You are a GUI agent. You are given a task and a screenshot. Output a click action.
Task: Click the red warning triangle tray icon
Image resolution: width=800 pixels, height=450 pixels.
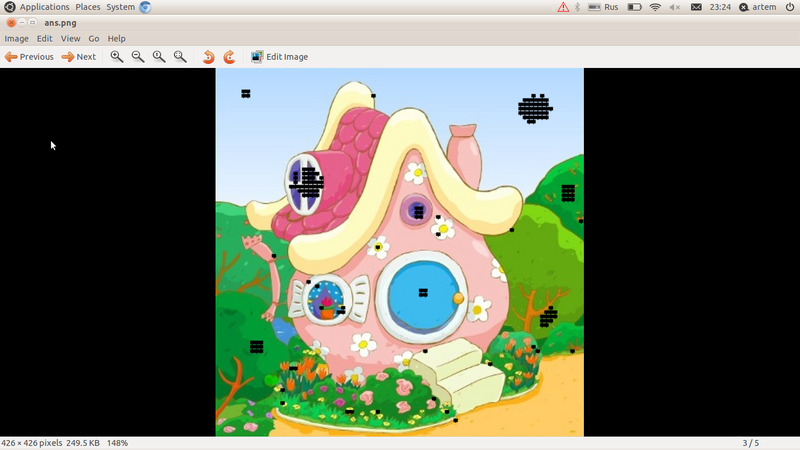coord(563,7)
